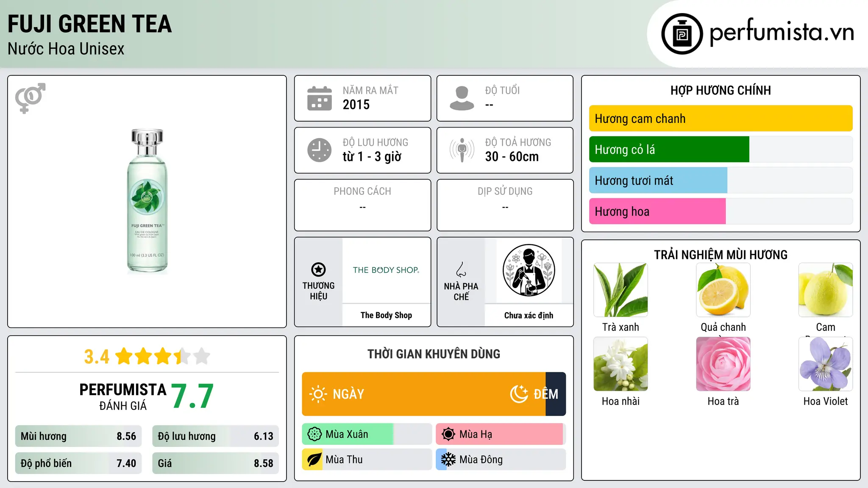868x488 pixels.
Task: Click the perfumista.vn perfume bottle logo icon
Action: pyautogui.click(x=682, y=34)
